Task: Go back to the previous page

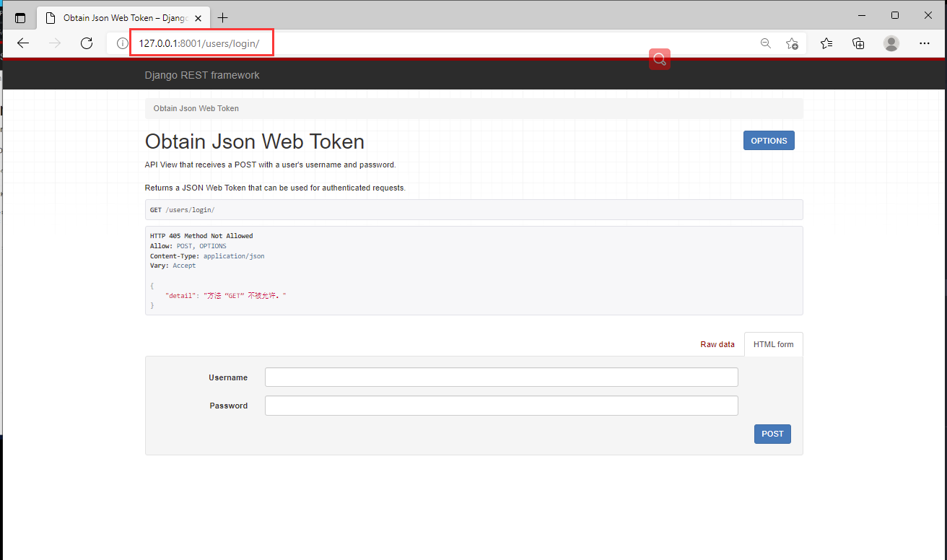Action: point(23,43)
